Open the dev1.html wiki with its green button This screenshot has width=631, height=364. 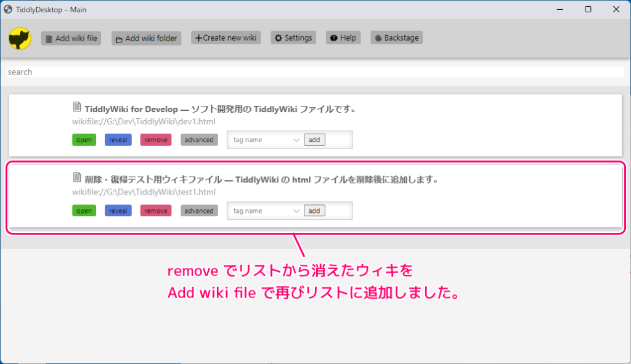point(84,140)
